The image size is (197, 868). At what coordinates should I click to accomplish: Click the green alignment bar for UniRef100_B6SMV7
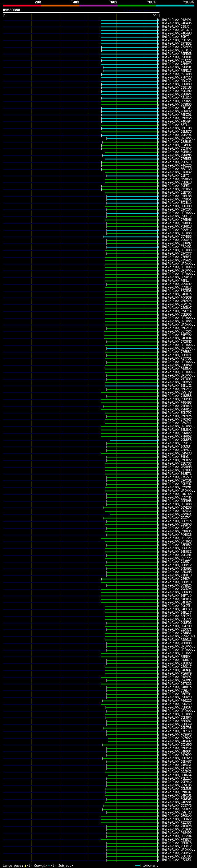(130, 101)
